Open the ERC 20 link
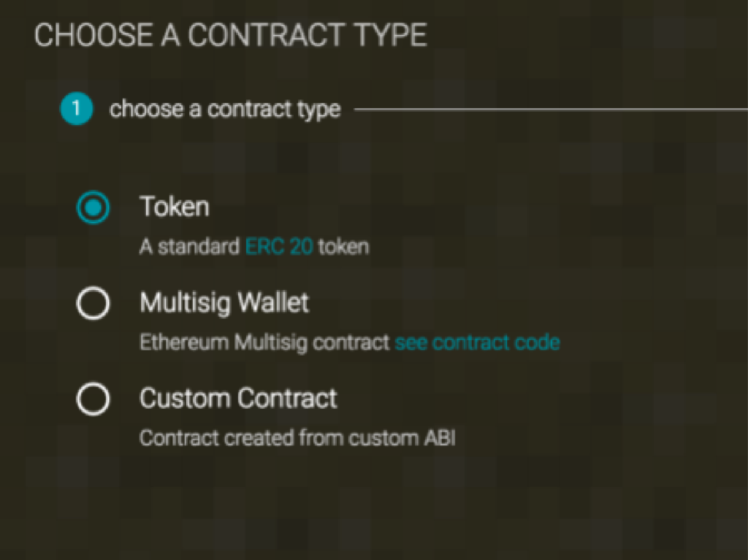 pos(279,247)
